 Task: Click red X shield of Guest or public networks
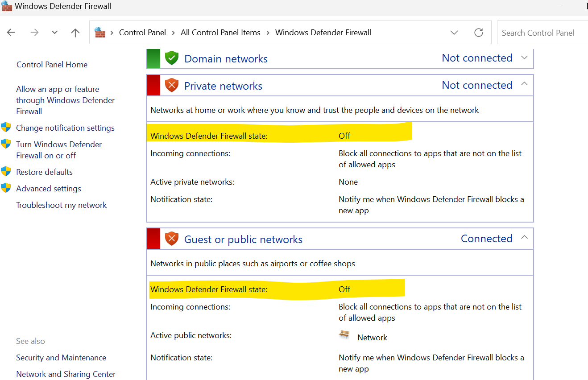pyautogui.click(x=172, y=239)
